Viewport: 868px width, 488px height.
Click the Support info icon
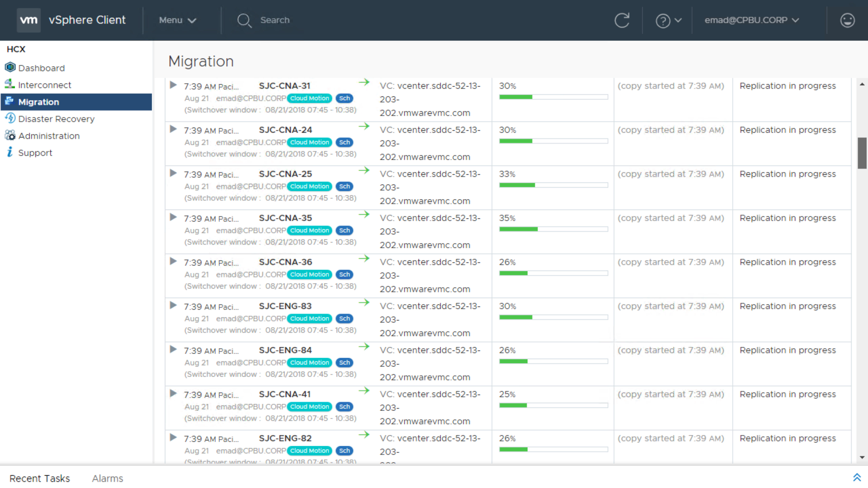pyautogui.click(x=10, y=152)
